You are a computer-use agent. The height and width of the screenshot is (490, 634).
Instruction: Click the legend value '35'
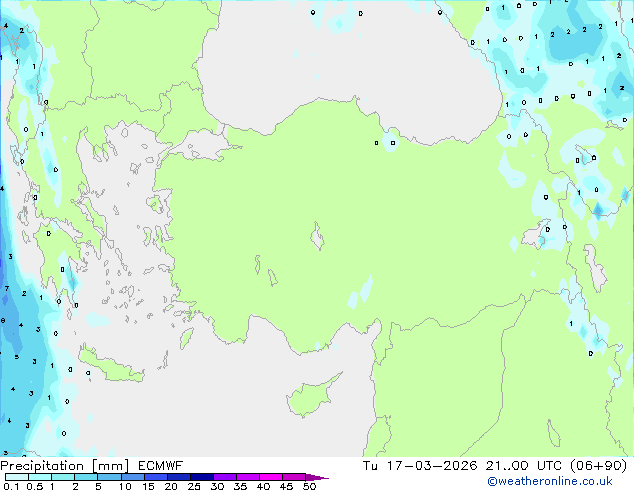click(241, 486)
